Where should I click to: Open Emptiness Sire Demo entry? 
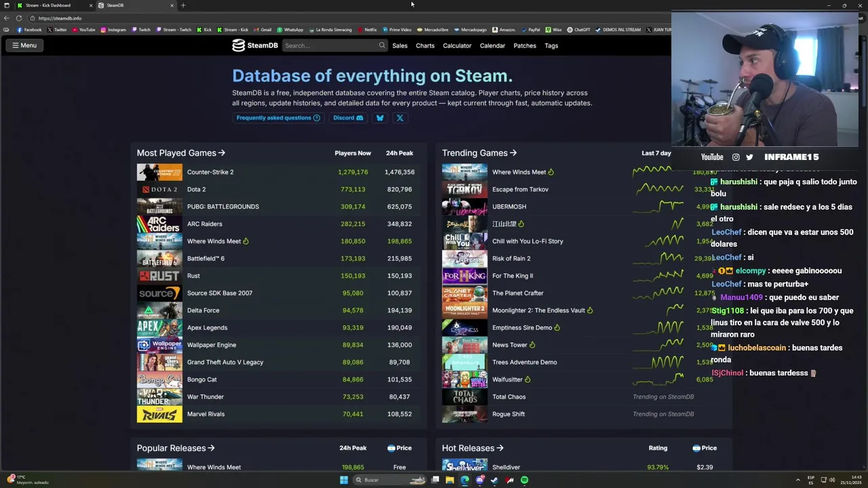click(522, 327)
